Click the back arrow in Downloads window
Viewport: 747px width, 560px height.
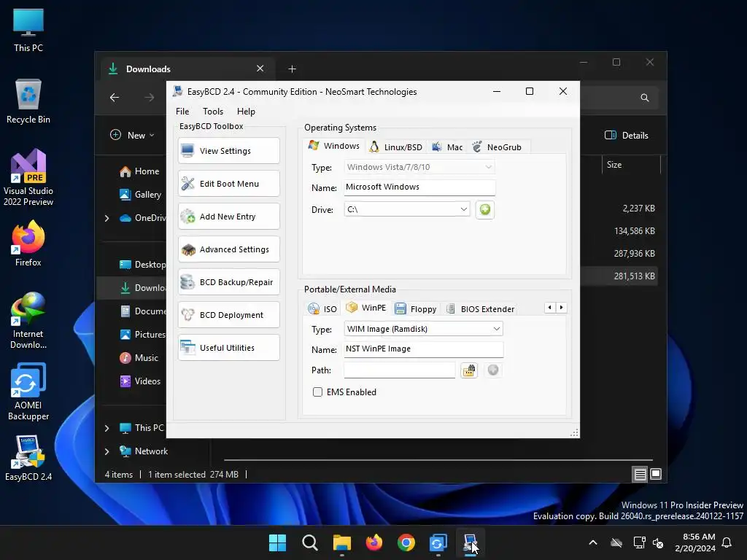coord(115,98)
